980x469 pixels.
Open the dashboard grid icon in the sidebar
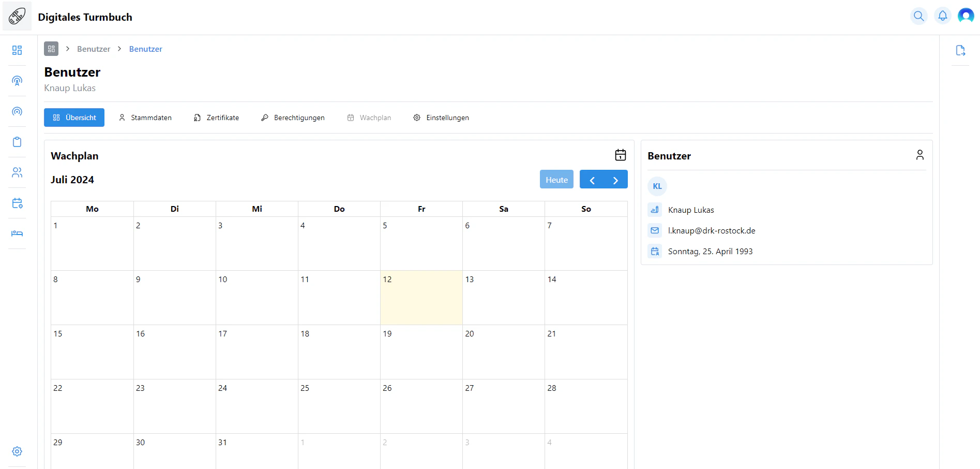(x=17, y=50)
